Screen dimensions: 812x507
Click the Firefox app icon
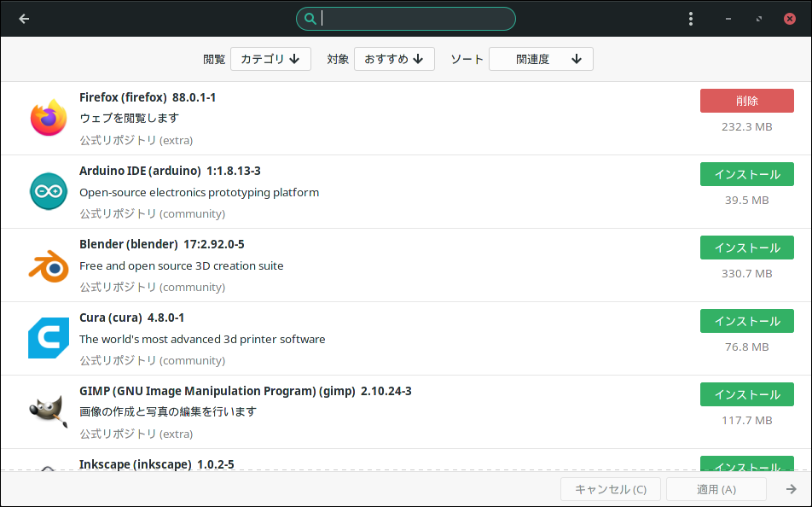click(x=48, y=118)
